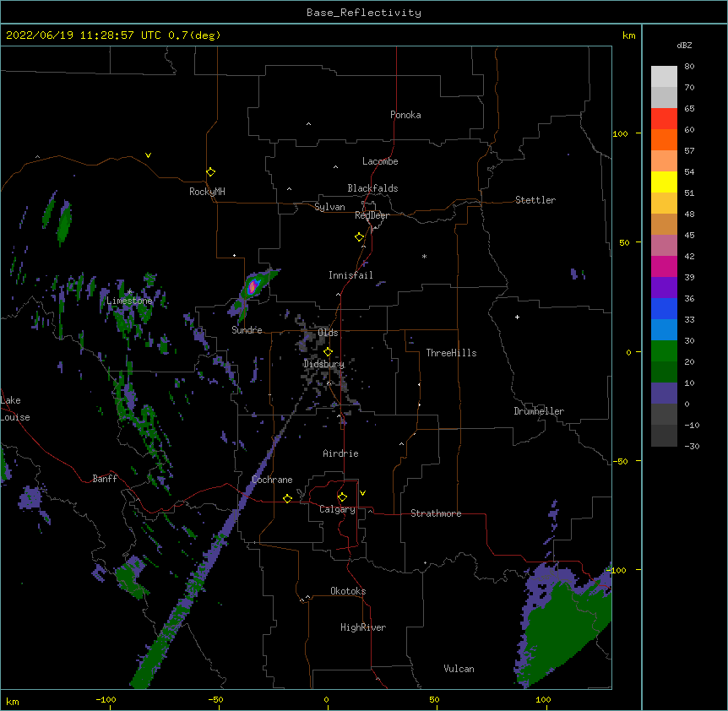The height and width of the screenshot is (711, 728).
Task: Click the Ponoka city label
Action: pos(405,115)
